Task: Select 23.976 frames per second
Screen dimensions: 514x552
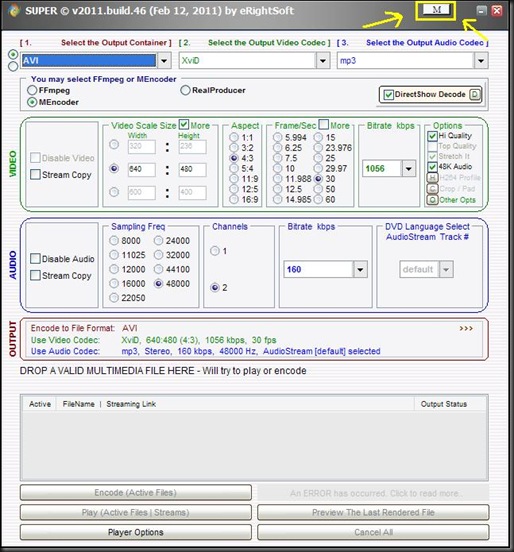Action: click(318, 148)
